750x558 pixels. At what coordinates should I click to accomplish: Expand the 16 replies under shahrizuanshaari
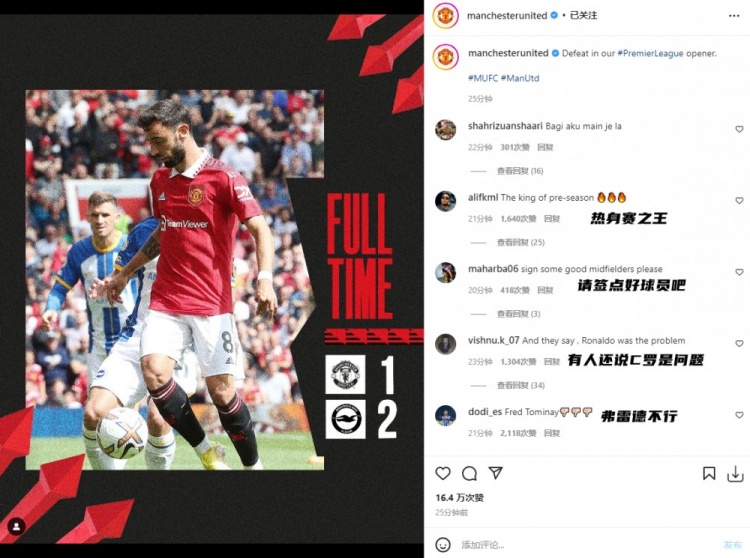coord(520,171)
